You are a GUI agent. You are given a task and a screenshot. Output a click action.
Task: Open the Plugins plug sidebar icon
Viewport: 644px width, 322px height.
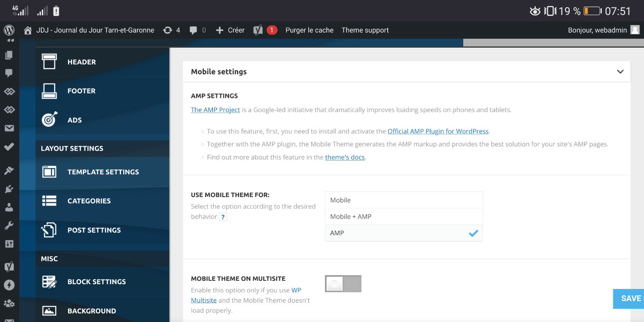[9, 189]
